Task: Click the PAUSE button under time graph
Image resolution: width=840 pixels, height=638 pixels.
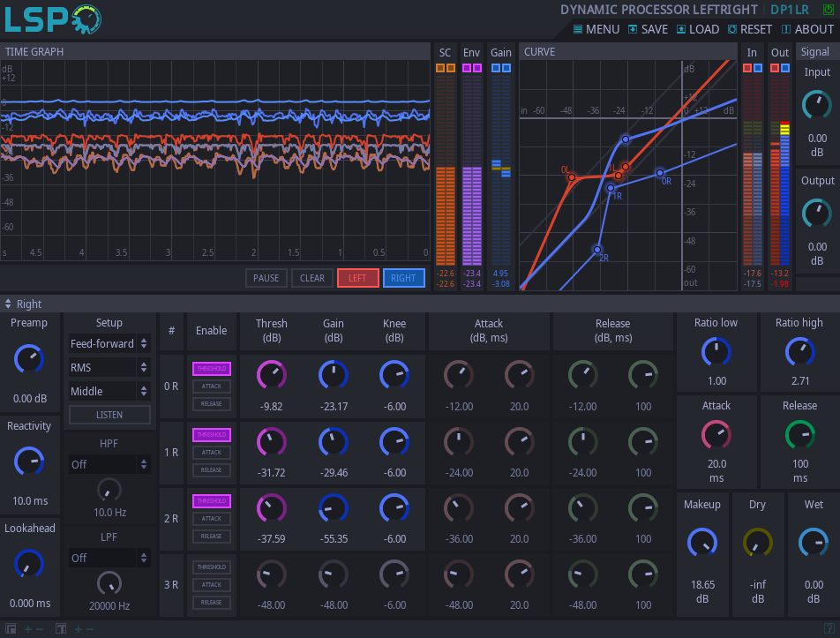Action: 266,278
